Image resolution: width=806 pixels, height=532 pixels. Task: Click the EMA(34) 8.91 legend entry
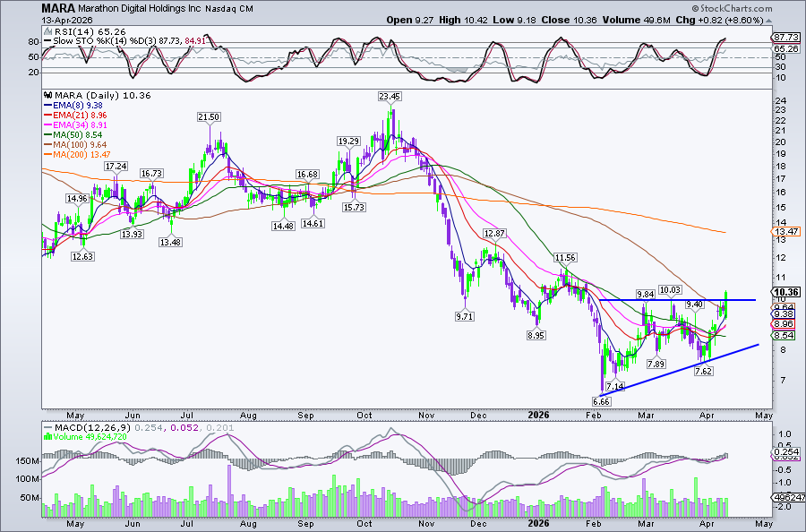click(80, 124)
